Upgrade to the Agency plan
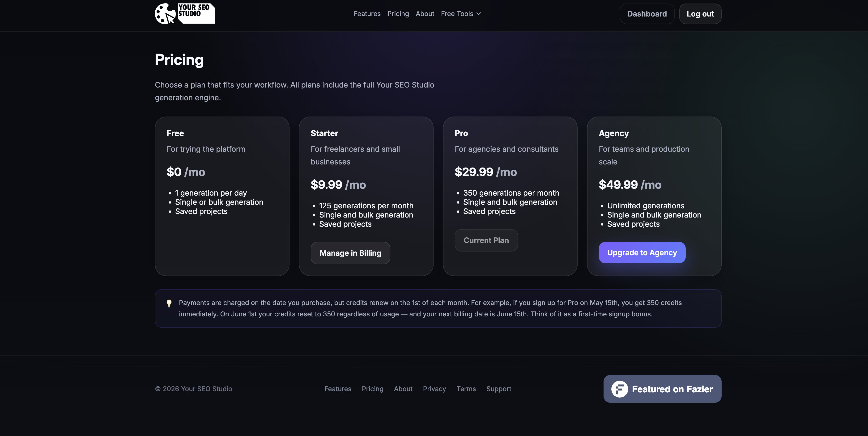868x436 pixels. [x=642, y=252]
